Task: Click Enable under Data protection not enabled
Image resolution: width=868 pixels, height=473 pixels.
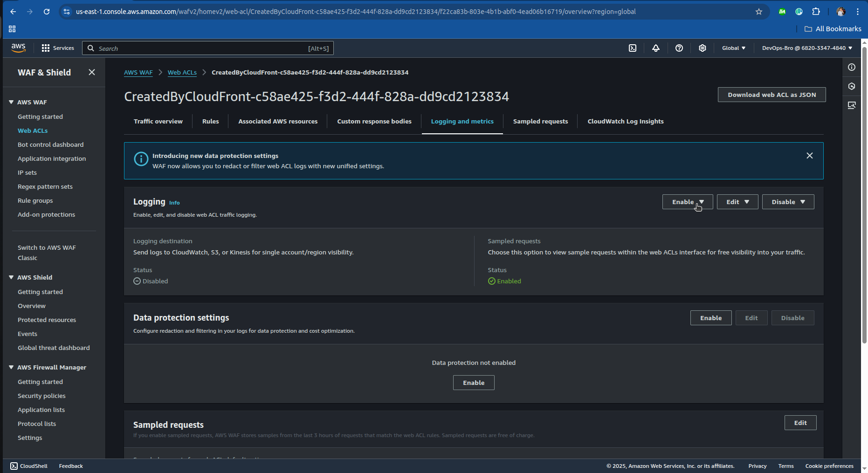Action: coord(474,383)
